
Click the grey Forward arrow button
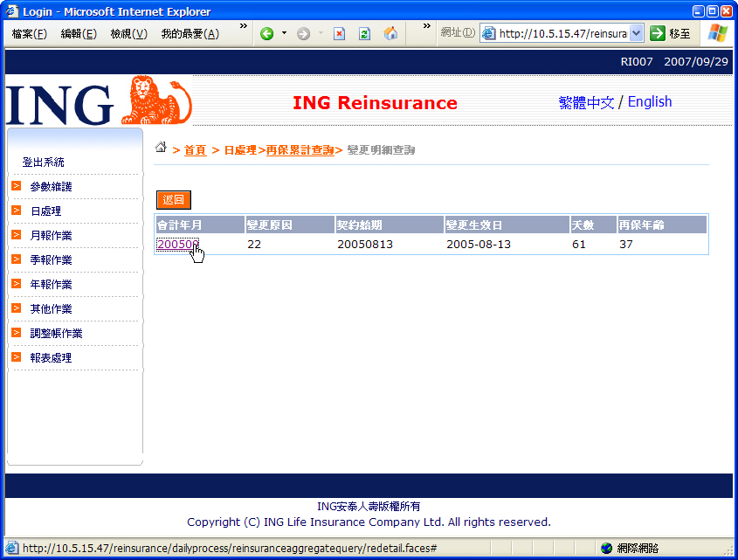(x=304, y=33)
